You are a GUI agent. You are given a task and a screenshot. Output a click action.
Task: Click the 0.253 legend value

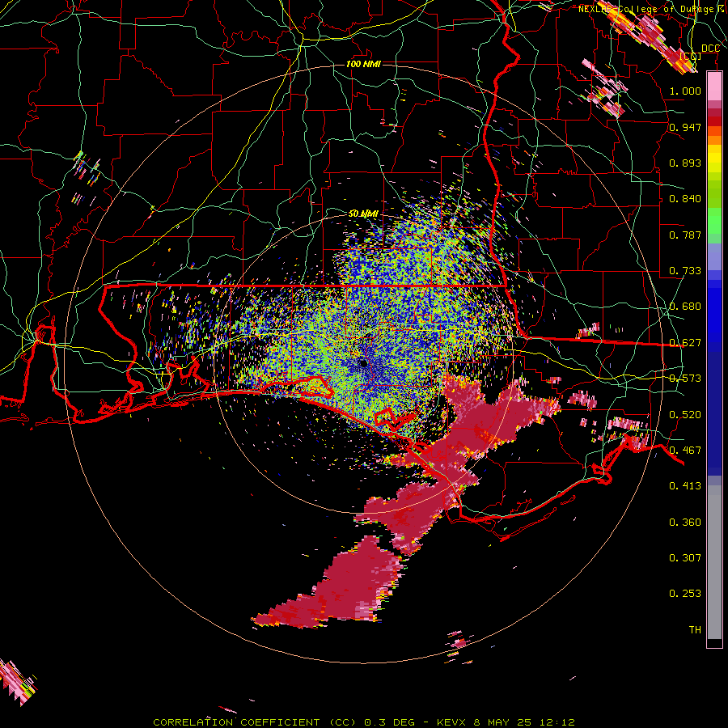tap(685, 594)
